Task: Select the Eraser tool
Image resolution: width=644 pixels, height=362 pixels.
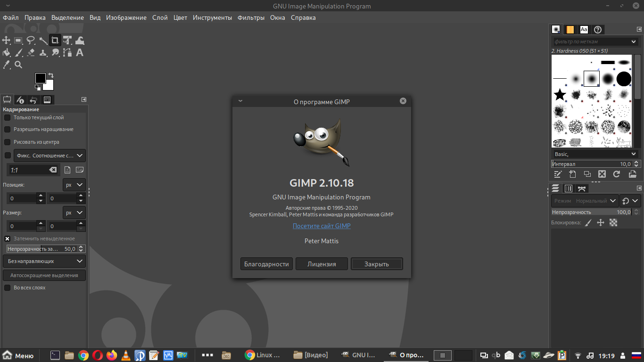Action: 31,52
